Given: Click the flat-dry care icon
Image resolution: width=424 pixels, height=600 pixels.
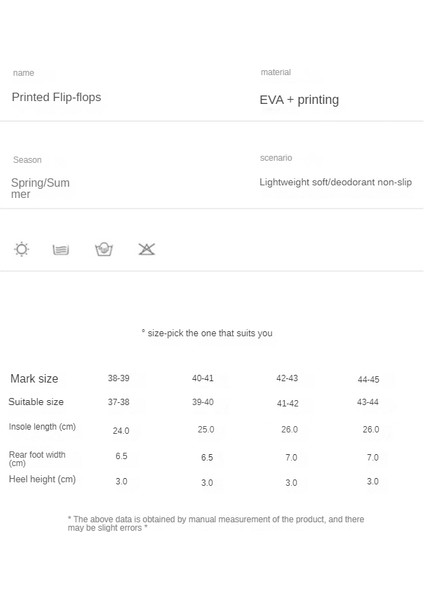Looking at the screenshot, I should point(61,250).
